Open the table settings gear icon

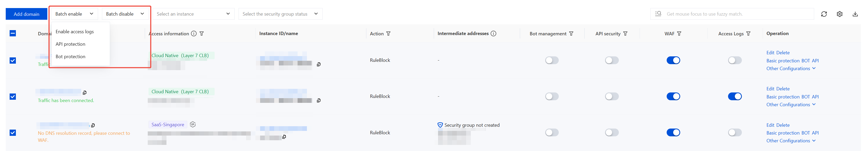[839, 14]
